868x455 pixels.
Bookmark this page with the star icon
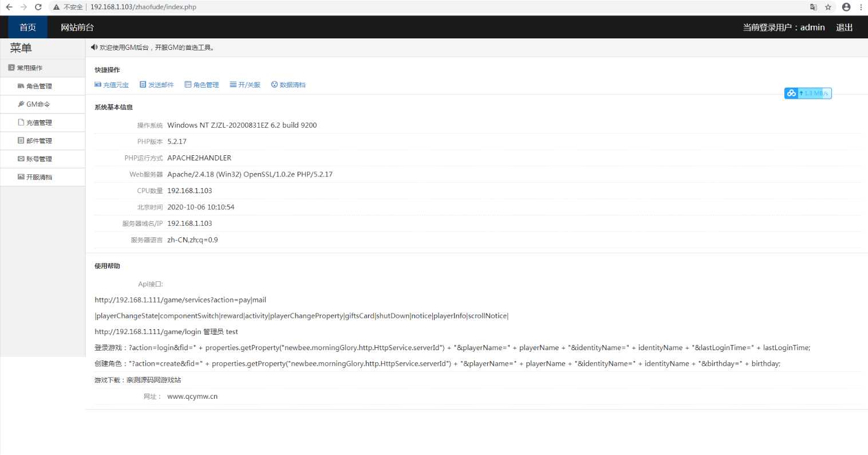tap(828, 7)
